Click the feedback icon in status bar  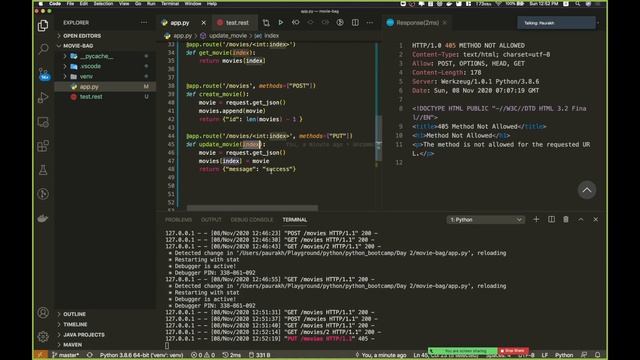point(584,355)
